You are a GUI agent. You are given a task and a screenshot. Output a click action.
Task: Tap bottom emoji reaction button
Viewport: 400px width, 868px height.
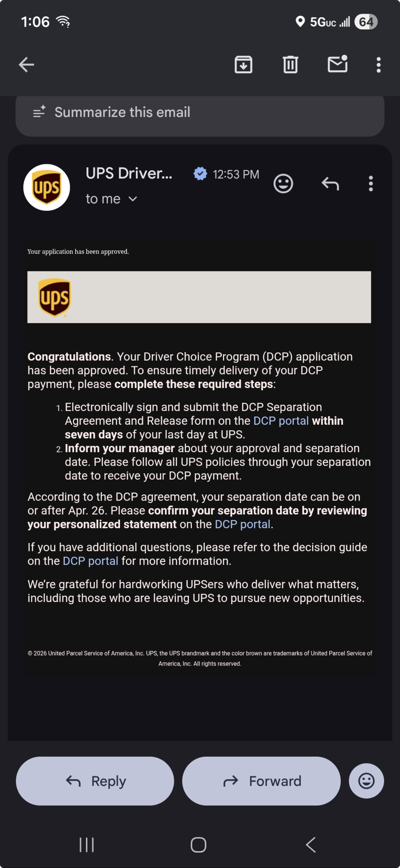pyautogui.click(x=366, y=781)
